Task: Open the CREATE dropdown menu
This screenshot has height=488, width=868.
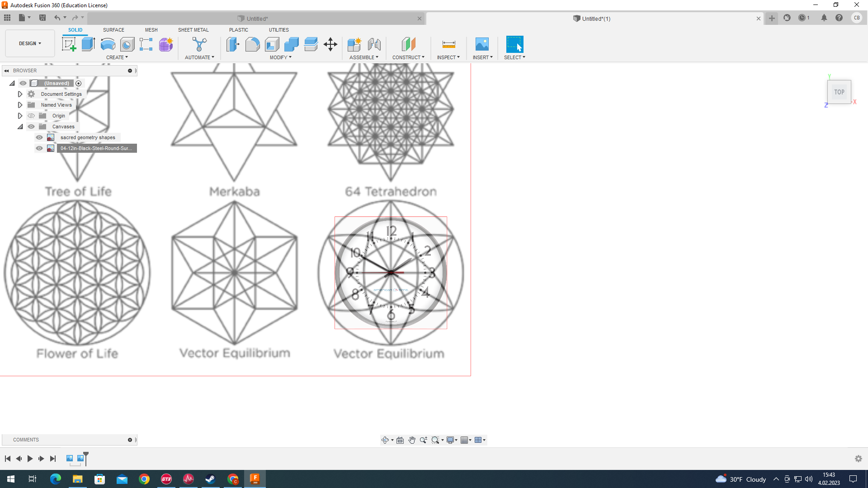Action: 118,57
